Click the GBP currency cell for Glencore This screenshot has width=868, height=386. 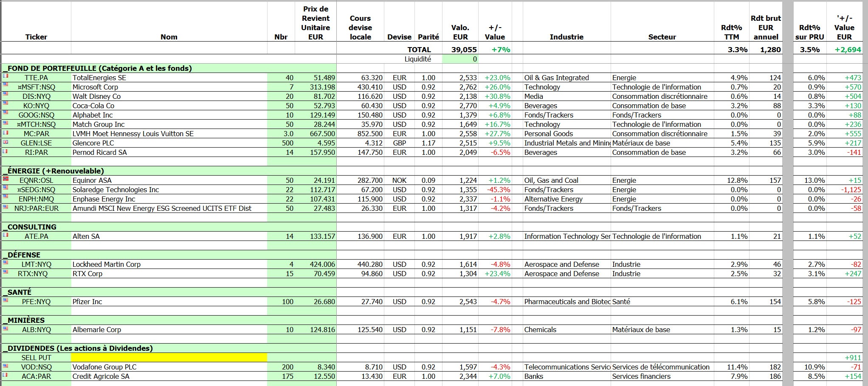click(399, 143)
